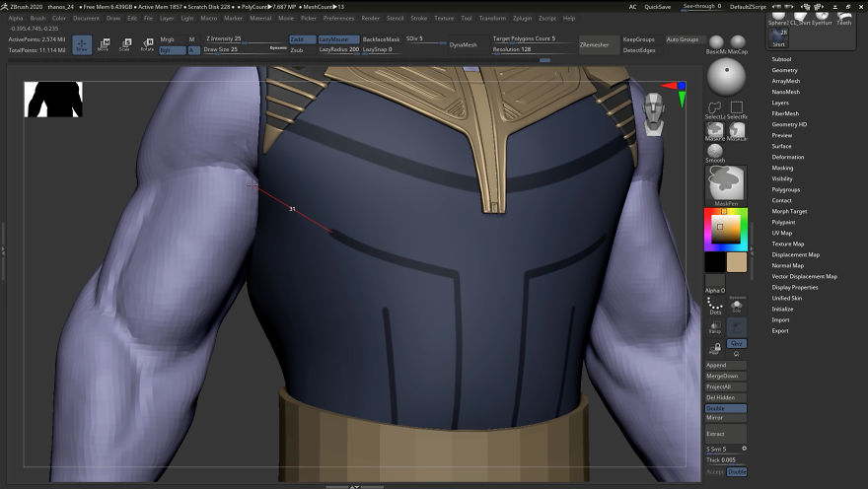Open the Brush menu
868x489 pixels.
(x=37, y=19)
